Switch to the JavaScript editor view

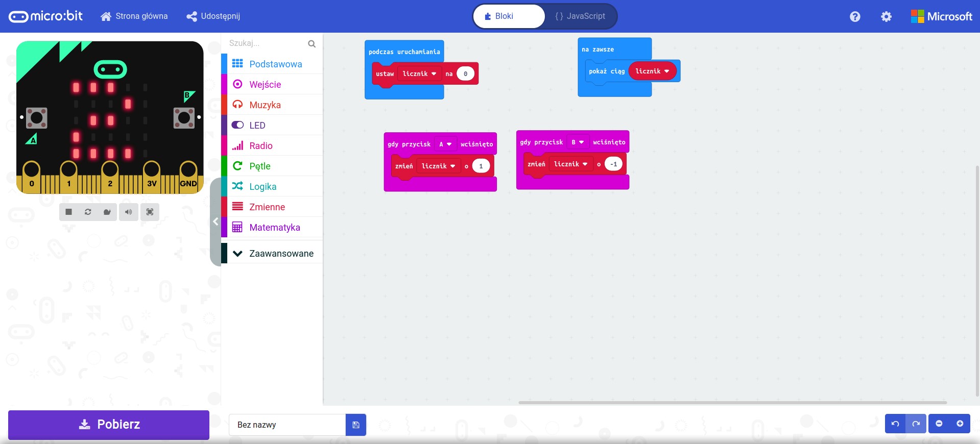(x=580, y=16)
